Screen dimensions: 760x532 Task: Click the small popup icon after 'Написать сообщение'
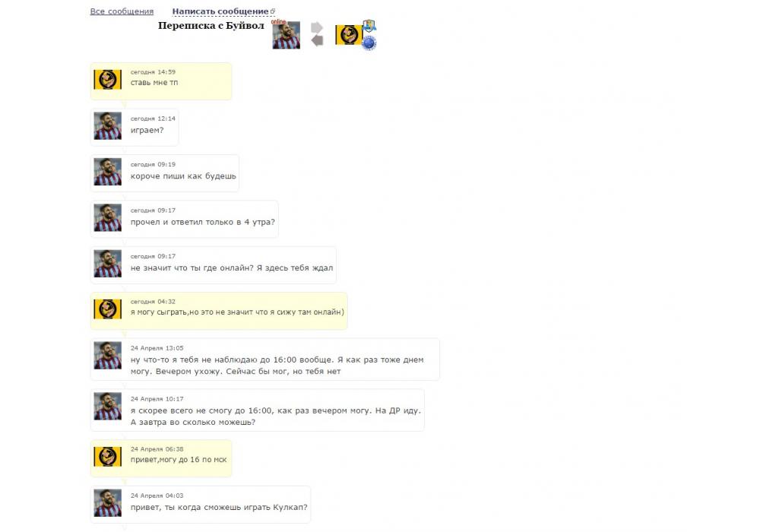click(273, 11)
